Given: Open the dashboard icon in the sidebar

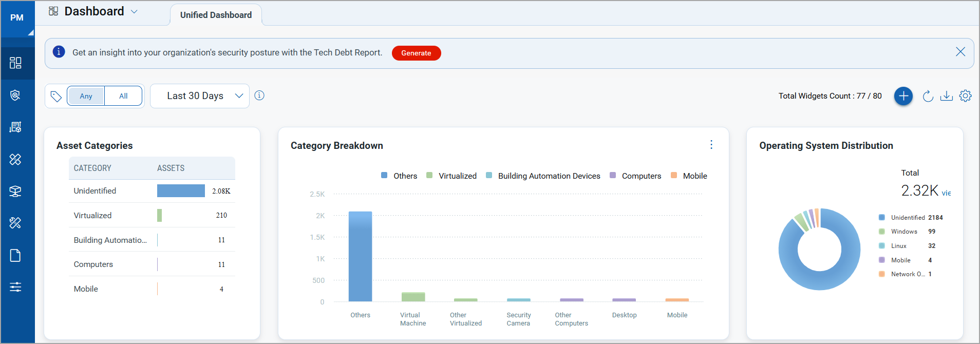Looking at the screenshot, I should [x=15, y=63].
